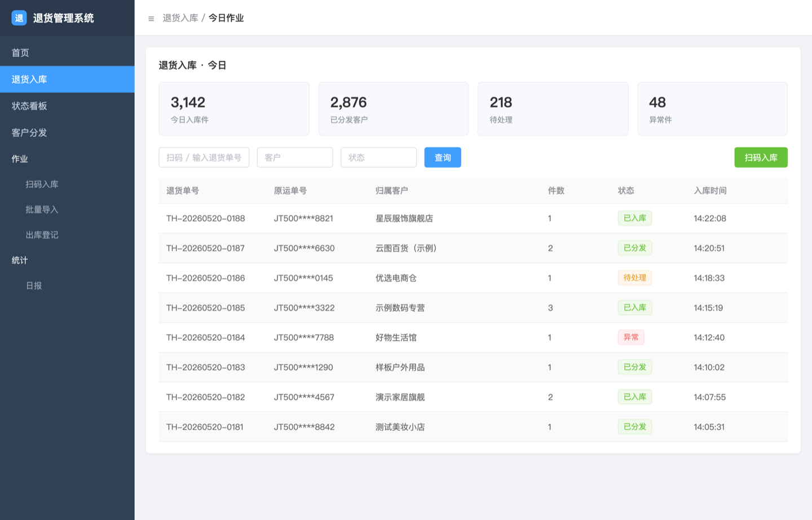The width and height of the screenshot is (812, 520).
Task: Open 日报 submenu item
Action: coord(67,286)
